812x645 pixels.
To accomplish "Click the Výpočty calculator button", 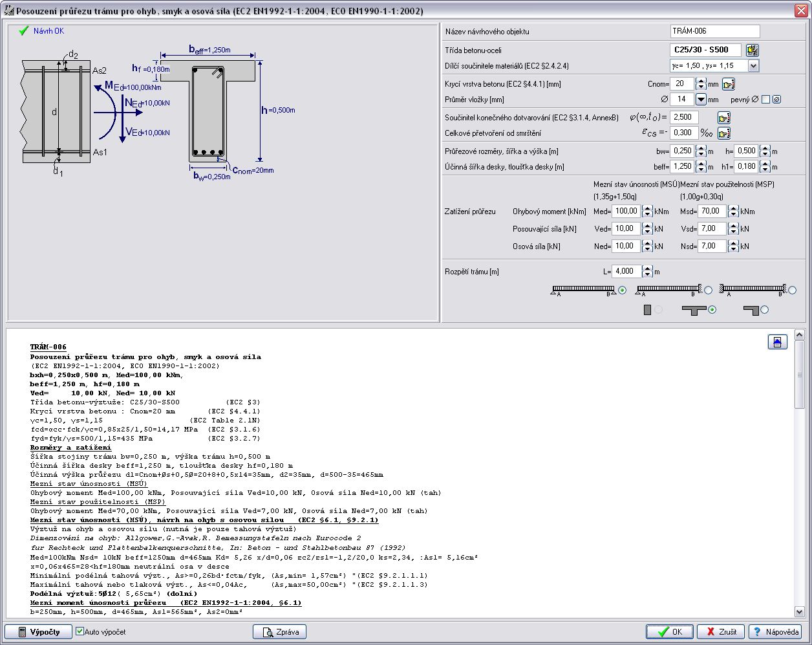I will tap(38, 632).
